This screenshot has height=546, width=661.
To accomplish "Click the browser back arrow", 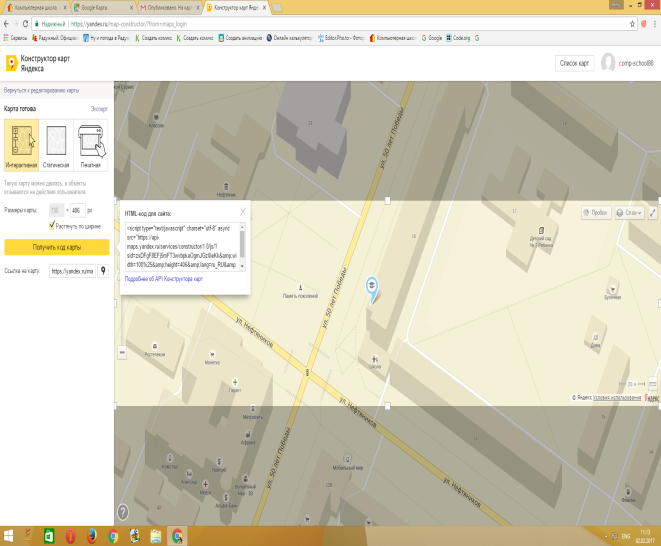I will pos(6,24).
